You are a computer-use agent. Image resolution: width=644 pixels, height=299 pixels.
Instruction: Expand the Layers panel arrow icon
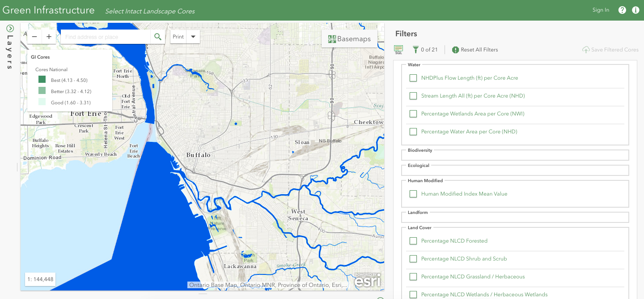point(10,28)
